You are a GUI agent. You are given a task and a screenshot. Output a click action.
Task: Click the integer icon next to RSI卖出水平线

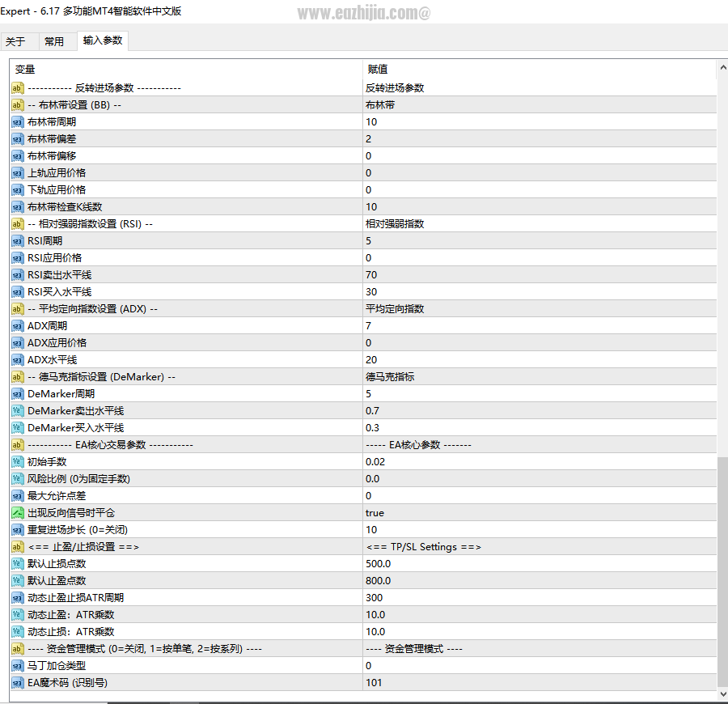point(17,275)
